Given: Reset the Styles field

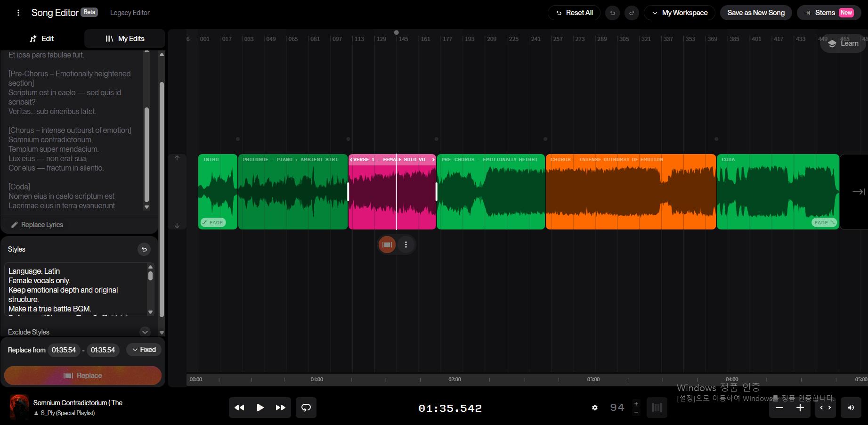Looking at the screenshot, I should [x=144, y=249].
